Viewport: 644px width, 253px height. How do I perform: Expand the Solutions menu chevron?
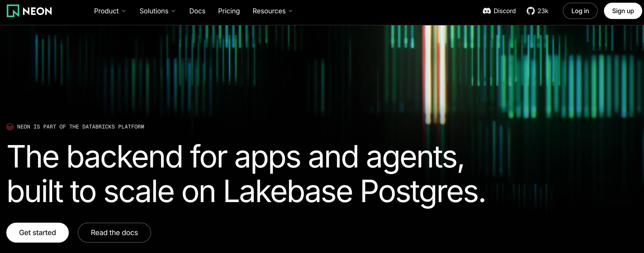[174, 11]
